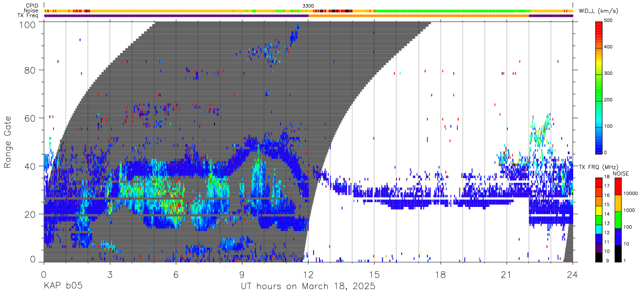Click the 6 hour tick on time axis

(x=176, y=274)
